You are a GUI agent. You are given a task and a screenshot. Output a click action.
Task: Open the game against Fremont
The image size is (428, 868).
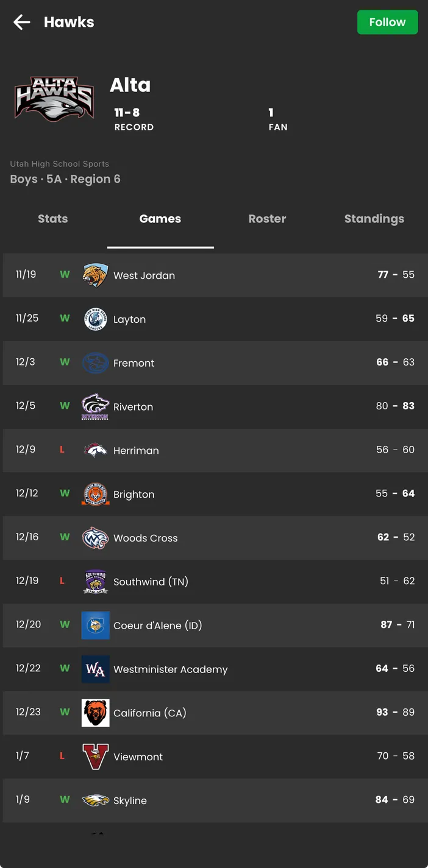214,362
